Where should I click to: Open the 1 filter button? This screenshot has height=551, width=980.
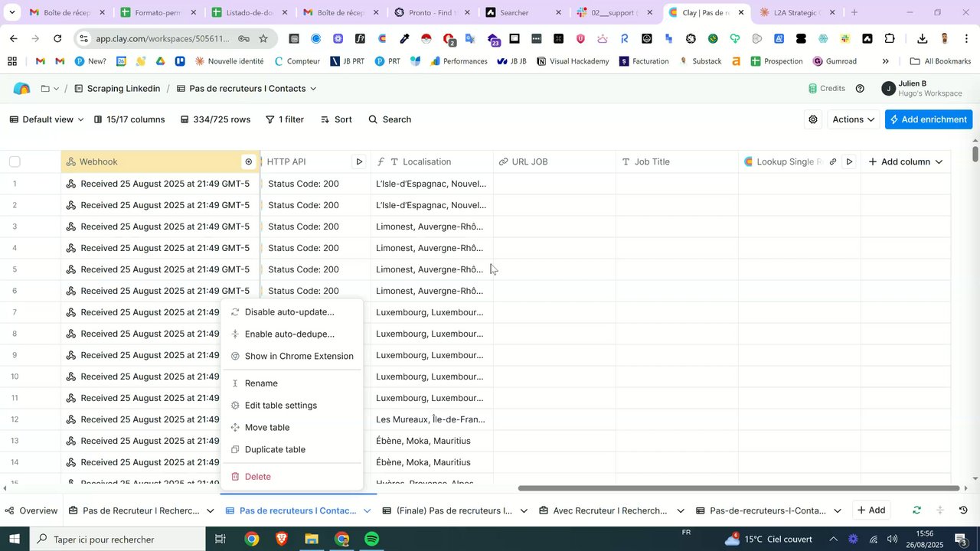285,119
